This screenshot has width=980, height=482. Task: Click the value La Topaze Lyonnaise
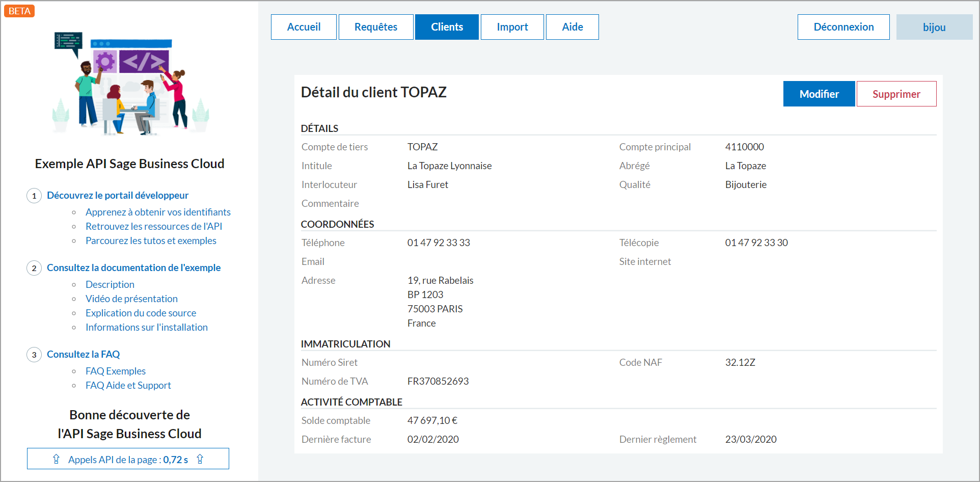click(449, 166)
